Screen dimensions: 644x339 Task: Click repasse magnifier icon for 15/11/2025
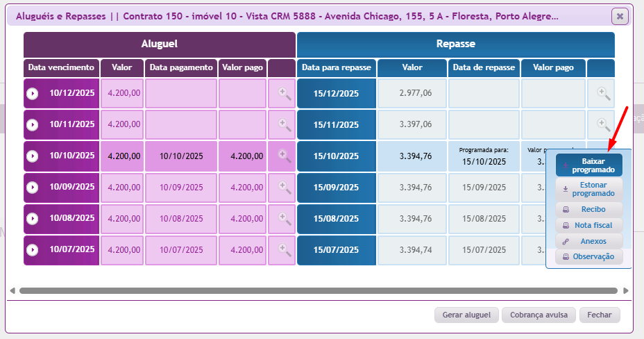tap(603, 125)
